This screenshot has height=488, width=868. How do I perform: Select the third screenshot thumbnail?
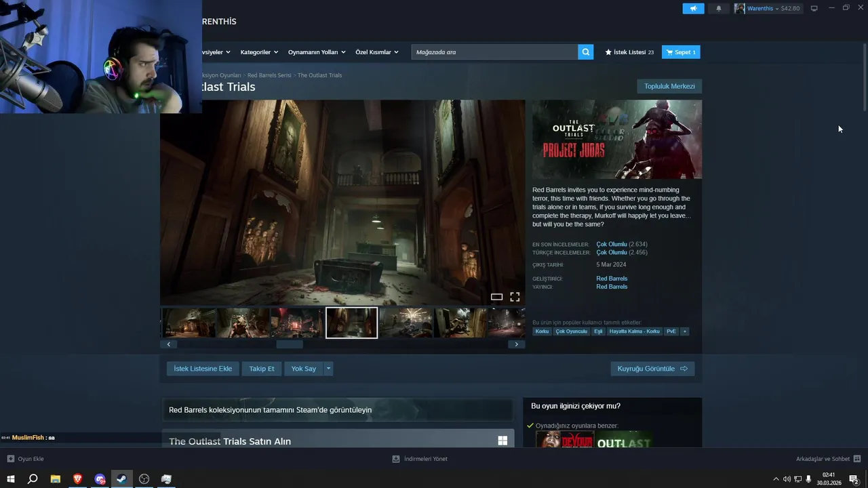click(x=297, y=323)
